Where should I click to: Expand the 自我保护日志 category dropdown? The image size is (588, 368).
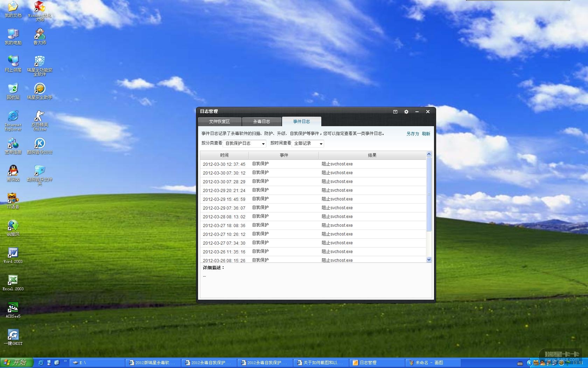(x=244, y=144)
